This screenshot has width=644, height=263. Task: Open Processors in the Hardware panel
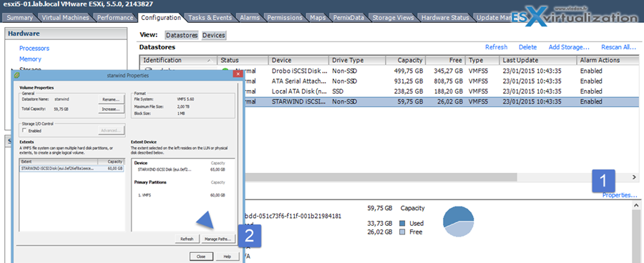34,49
